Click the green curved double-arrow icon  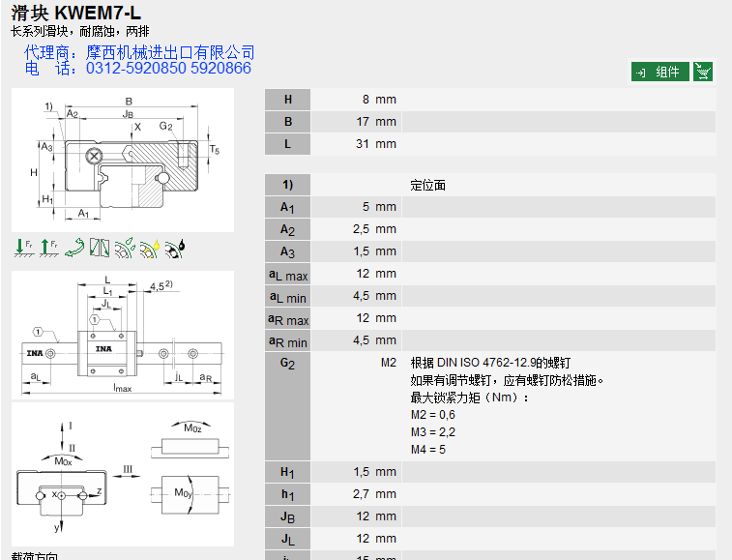tap(73, 249)
